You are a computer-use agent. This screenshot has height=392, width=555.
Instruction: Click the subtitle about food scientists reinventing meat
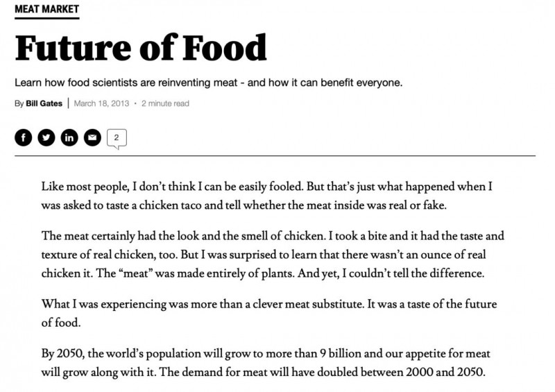208,83
